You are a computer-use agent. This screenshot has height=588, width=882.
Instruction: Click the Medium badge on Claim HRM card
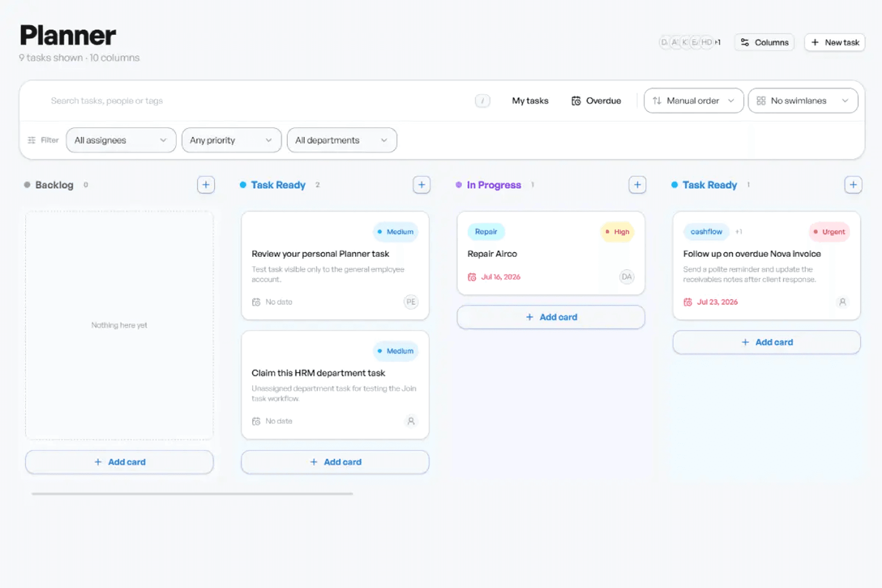click(396, 351)
